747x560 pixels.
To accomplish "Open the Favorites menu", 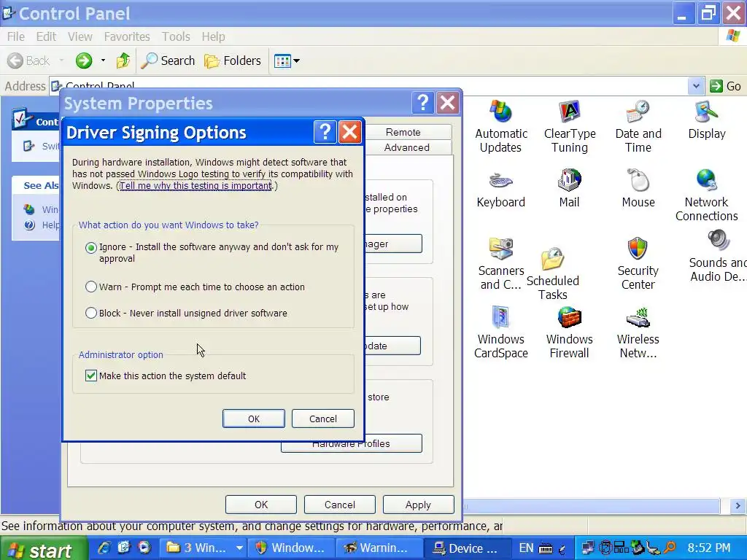I will click(127, 36).
